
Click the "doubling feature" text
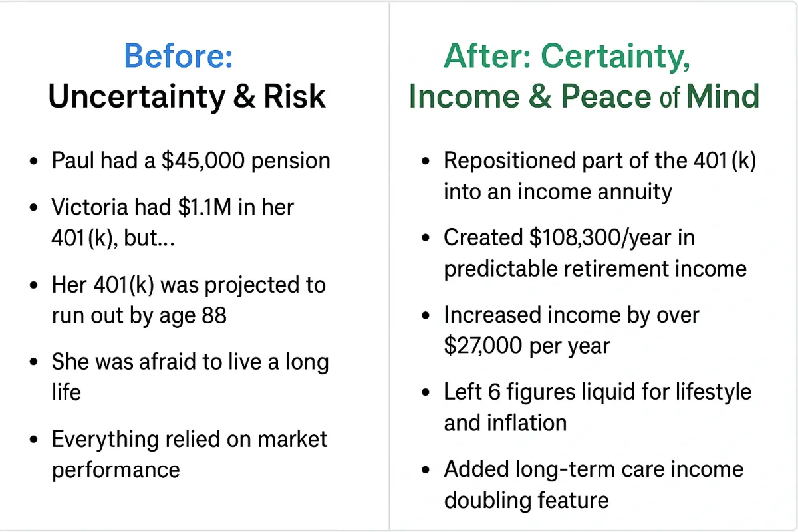[527, 499]
